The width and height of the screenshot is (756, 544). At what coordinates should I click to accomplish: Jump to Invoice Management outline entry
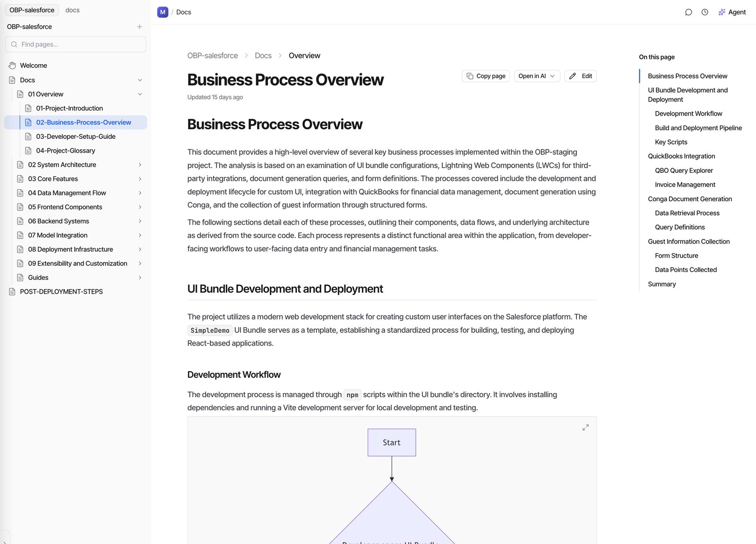tap(685, 185)
